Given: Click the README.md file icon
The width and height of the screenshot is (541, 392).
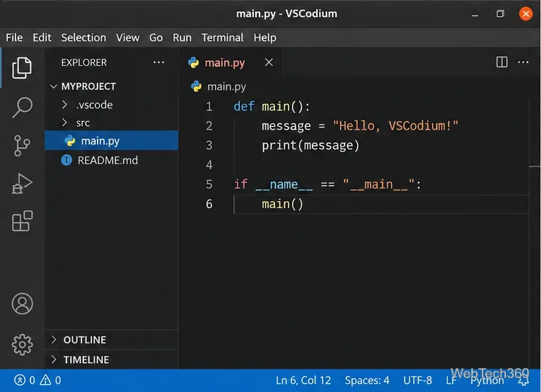Looking at the screenshot, I should tap(66, 160).
